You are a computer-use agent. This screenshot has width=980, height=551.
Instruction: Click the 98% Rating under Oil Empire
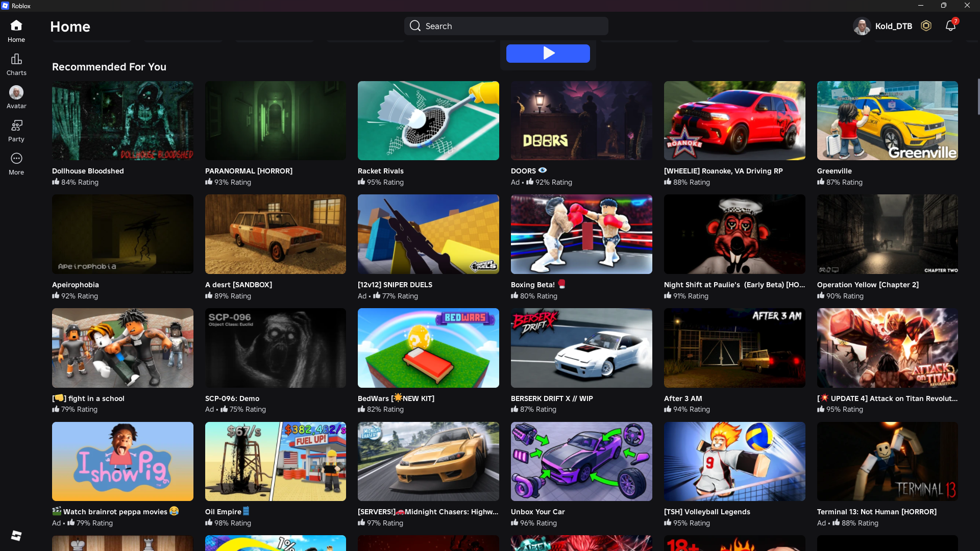click(x=228, y=523)
